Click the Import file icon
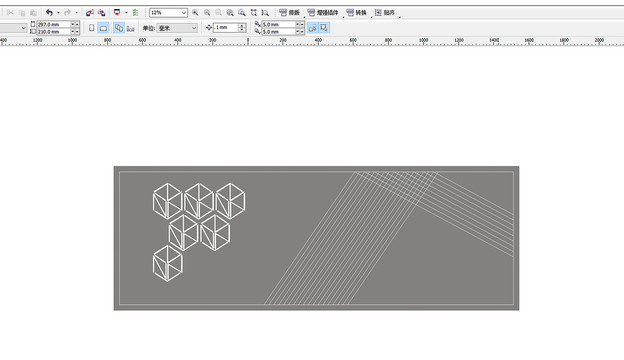This screenshot has height=360, width=624. [x=90, y=13]
